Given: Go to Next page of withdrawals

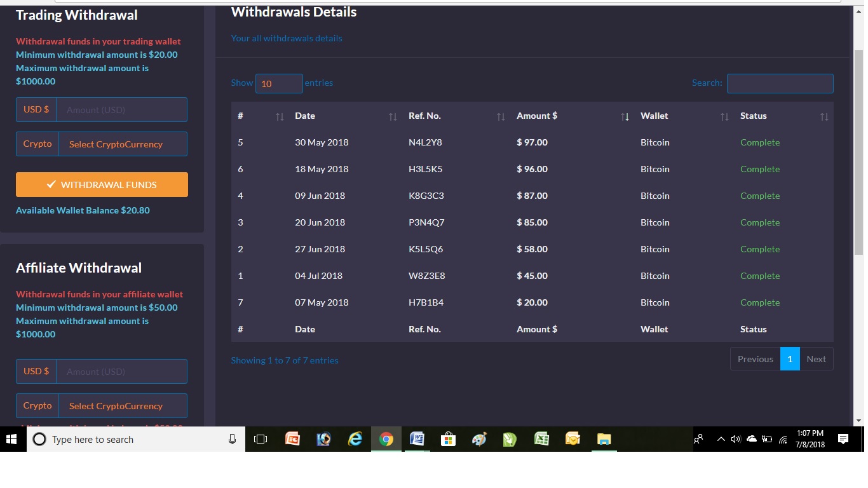Looking at the screenshot, I should (816, 359).
